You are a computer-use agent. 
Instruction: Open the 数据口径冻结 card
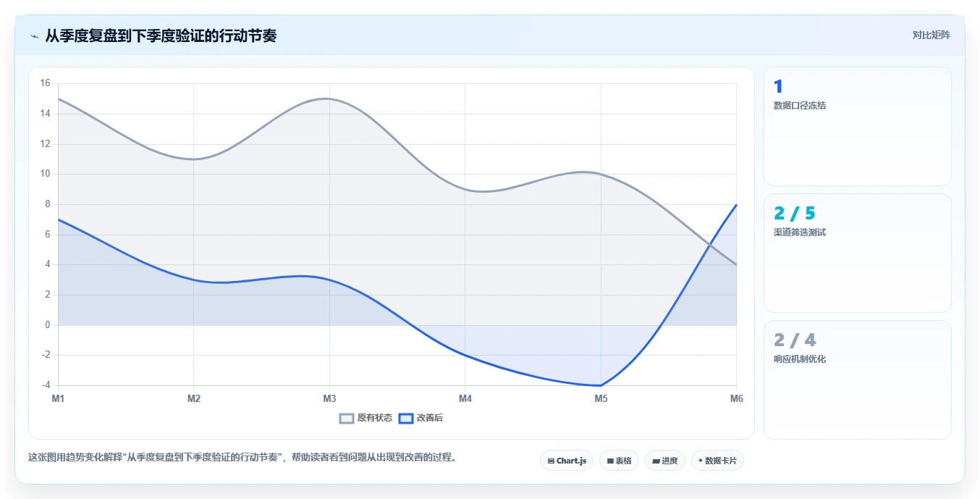tap(857, 127)
